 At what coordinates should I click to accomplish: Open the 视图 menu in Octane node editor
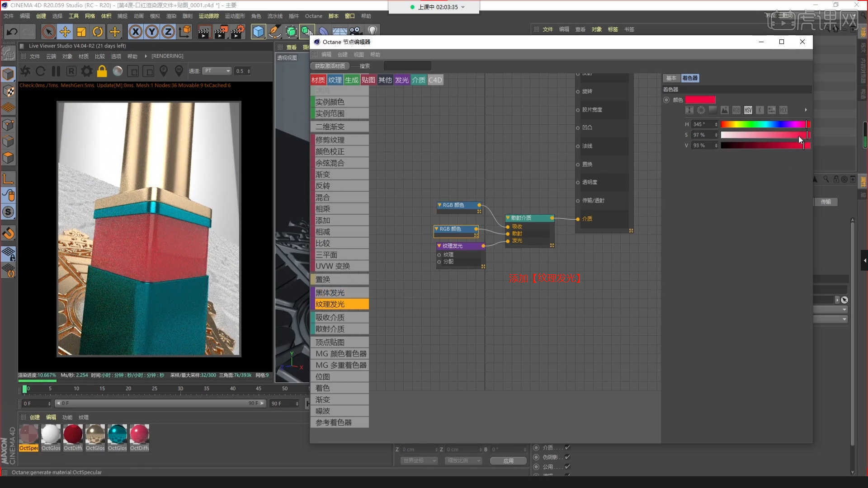click(x=359, y=55)
